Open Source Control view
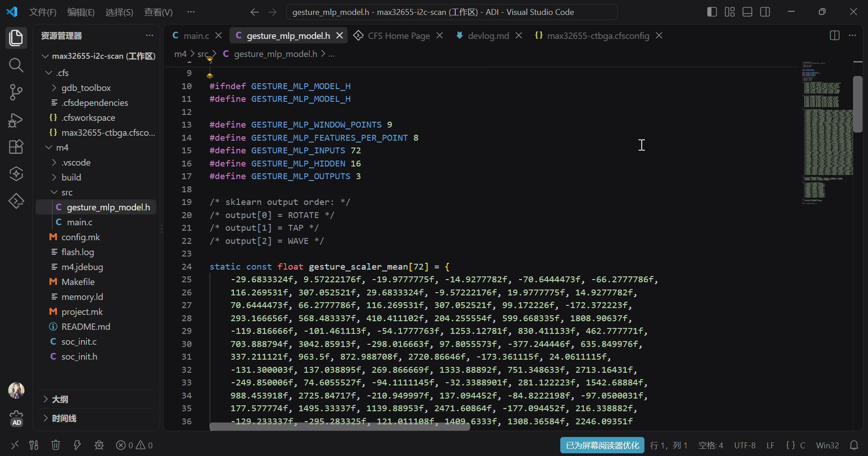 (16, 92)
